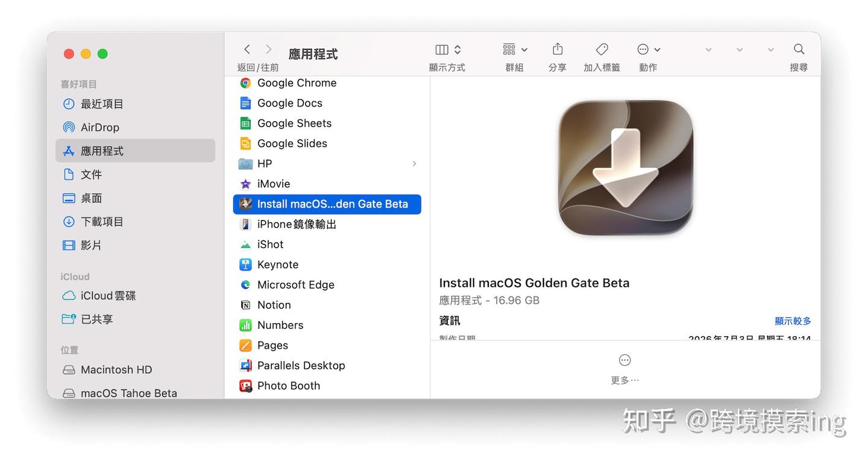This screenshot has width=868, height=461.
Task: Select the iMovie star icon
Action: pos(245,184)
